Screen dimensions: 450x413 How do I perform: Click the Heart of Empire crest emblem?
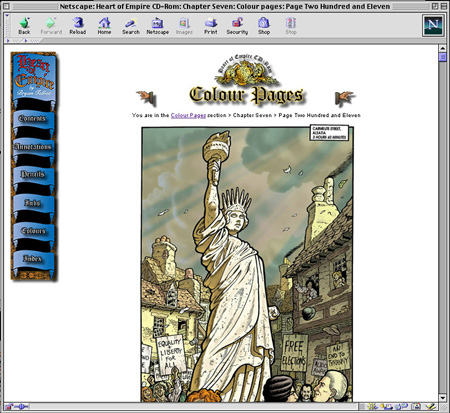coord(246,69)
